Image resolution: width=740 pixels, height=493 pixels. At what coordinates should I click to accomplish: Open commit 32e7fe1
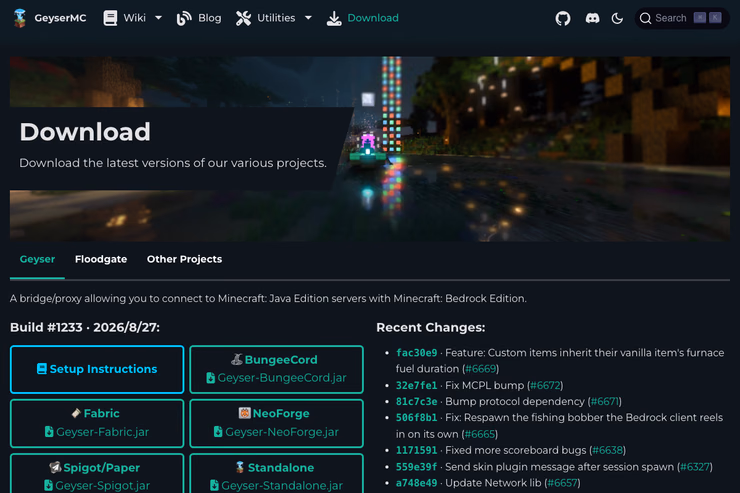click(x=416, y=385)
